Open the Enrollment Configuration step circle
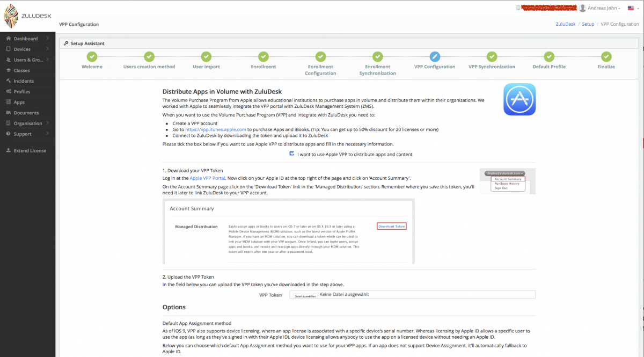 pos(320,57)
